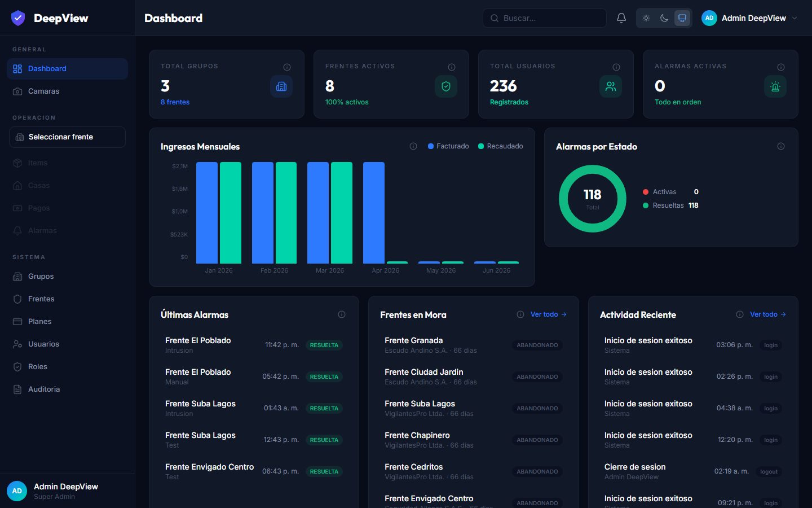812x508 pixels.
Task: Click the logout tag in recent activity
Action: (769, 471)
